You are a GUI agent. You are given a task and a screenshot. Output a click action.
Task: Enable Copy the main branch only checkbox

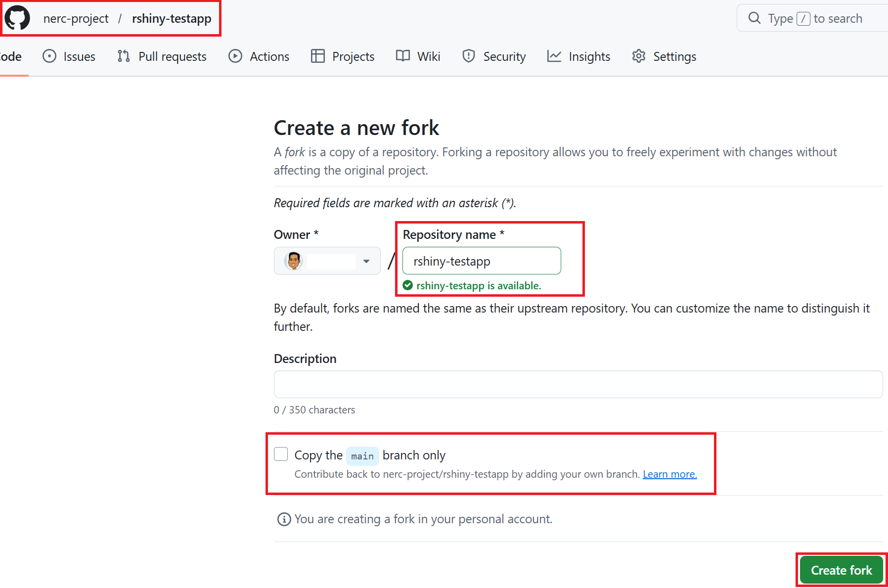coord(281,454)
